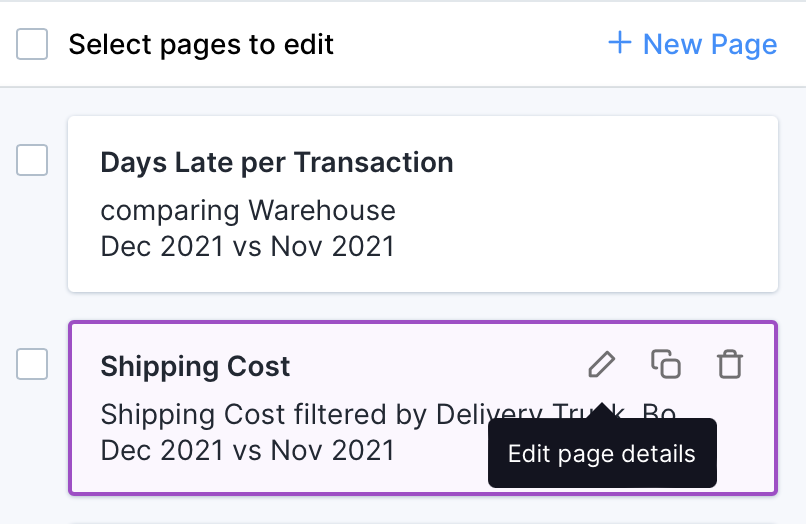Screen dimensions: 806x524
Task: Click the date range in Shipping Cost card
Action: [x=248, y=448]
